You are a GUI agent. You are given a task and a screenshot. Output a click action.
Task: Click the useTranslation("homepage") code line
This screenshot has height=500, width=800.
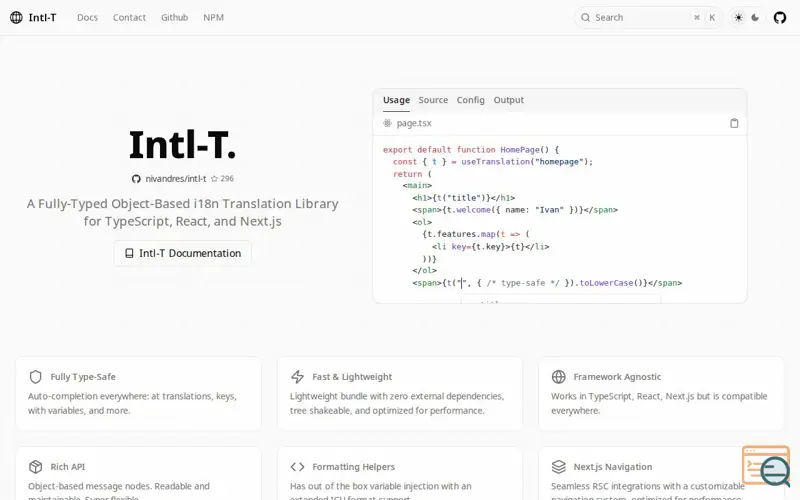coord(493,162)
